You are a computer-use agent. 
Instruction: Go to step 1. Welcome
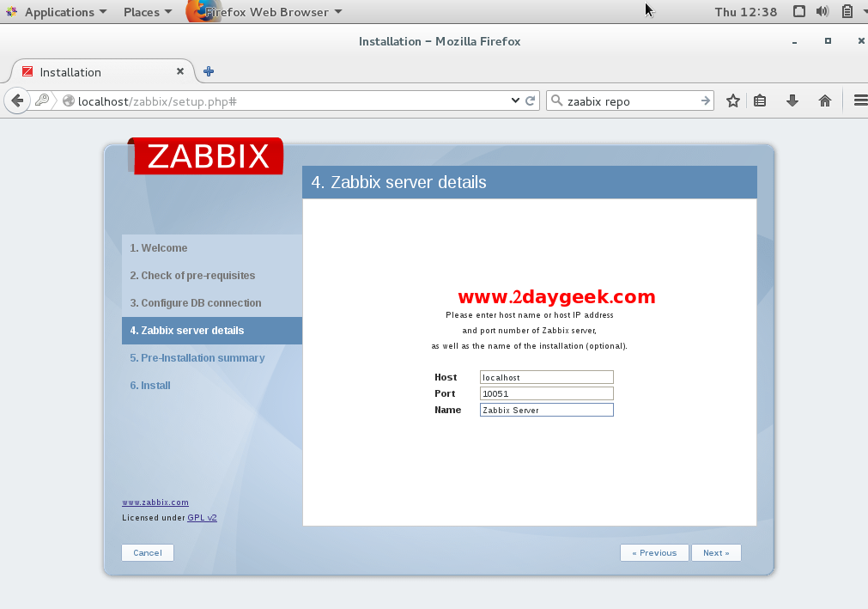[212, 248]
